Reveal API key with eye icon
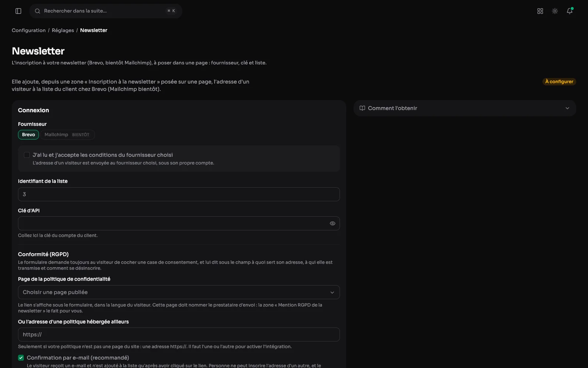The width and height of the screenshot is (588, 368). click(333, 223)
